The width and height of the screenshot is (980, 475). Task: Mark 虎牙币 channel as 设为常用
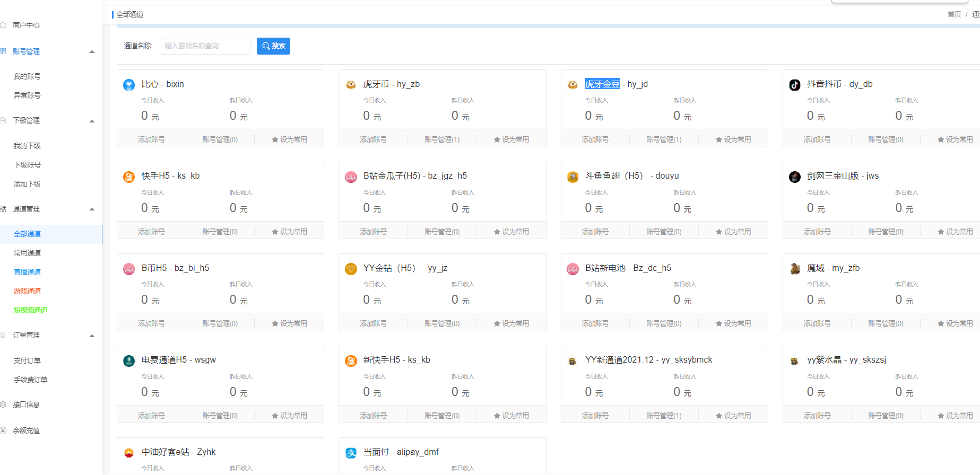click(511, 139)
